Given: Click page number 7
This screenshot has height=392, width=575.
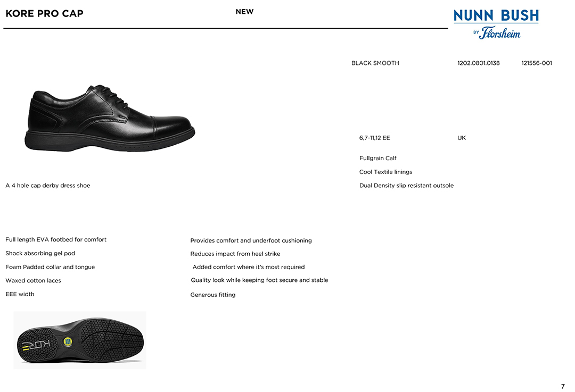Looking at the screenshot, I should (563, 387).
